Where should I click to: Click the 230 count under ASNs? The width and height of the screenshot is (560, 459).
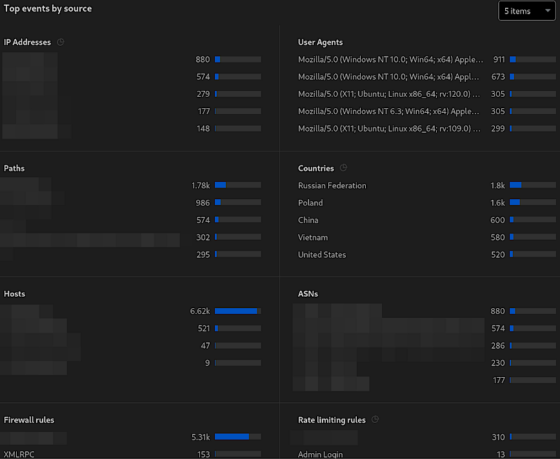click(498, 363)
